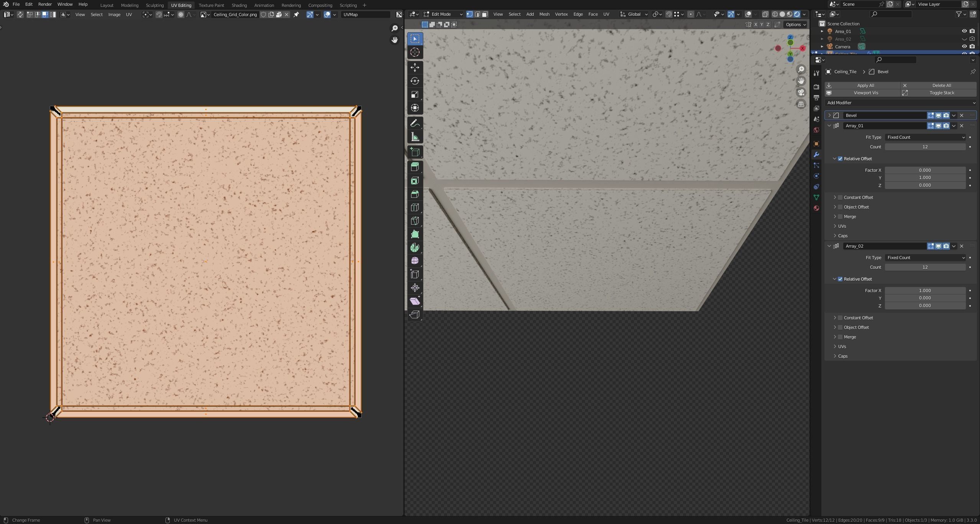This screenshot has height=524, width=980.
Task: Select the Bevel tool in toolbar
Action: point(415,194)
